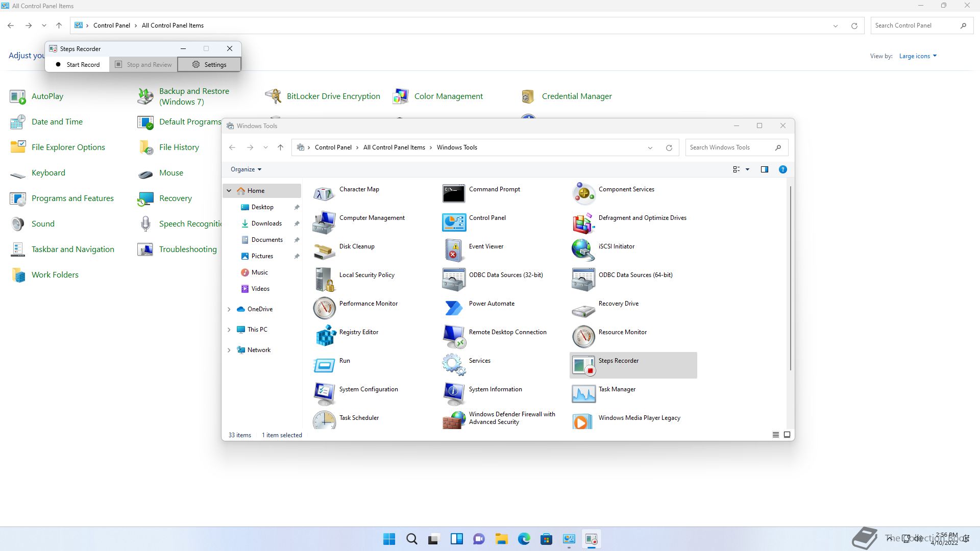The height and width of the screenshot is (551, 980).
Task: Open Disk Cleanup icon
Action: pos(324,251)
